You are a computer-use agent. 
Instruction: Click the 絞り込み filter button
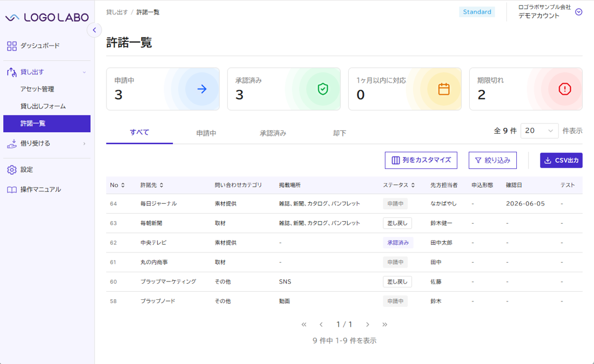point(492,160)
